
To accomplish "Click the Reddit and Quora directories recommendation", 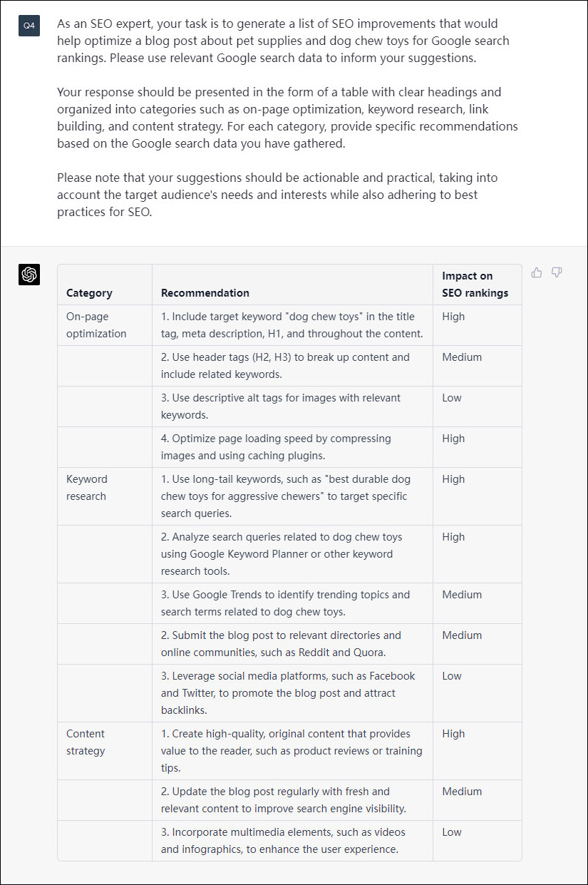I will (x=281, y=644).
